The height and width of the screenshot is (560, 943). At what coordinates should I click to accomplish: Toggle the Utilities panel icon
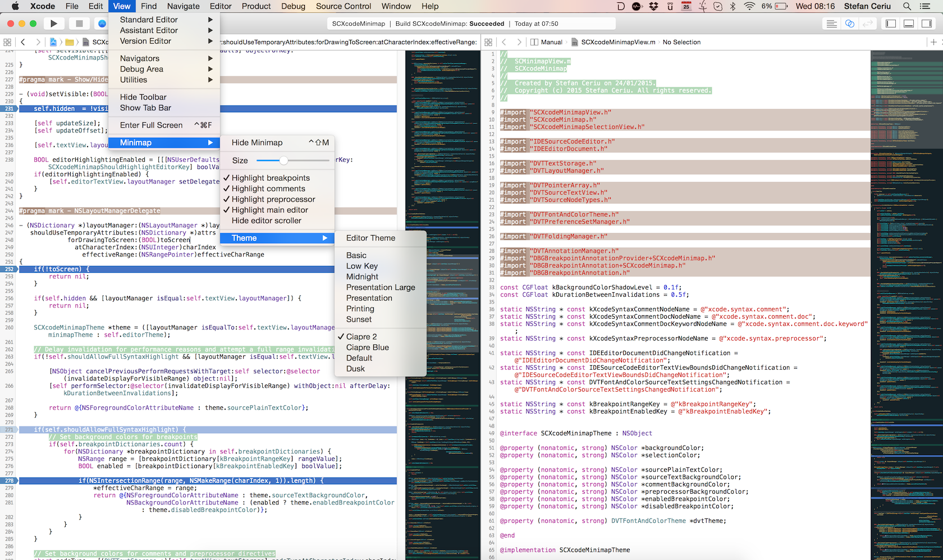(x=927, y=24)
